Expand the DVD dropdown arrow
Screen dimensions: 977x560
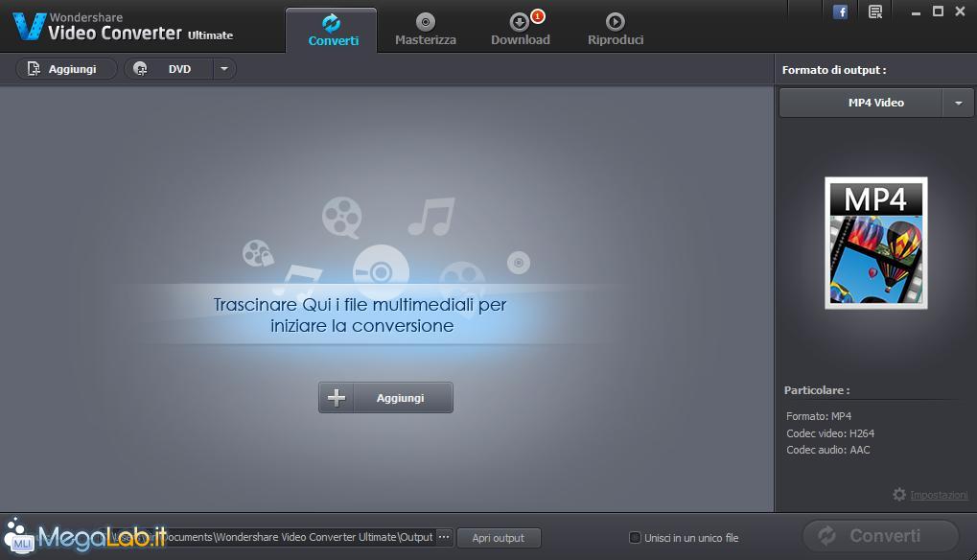point(224,68)
